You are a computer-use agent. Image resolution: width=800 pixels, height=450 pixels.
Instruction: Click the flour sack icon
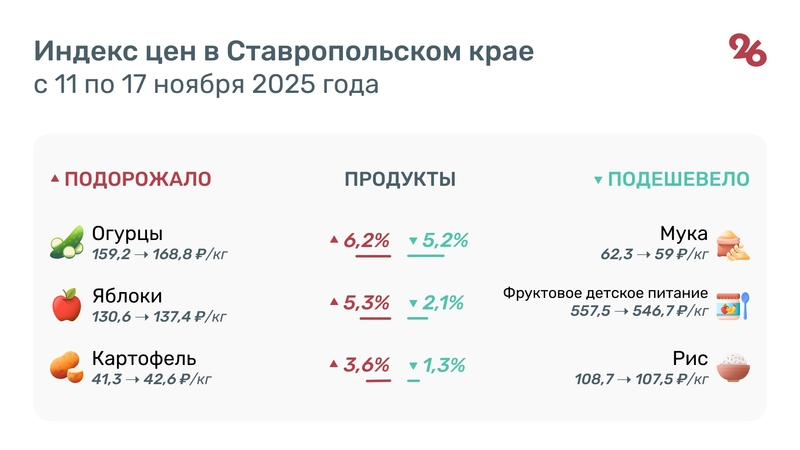(x=735, y=244)
